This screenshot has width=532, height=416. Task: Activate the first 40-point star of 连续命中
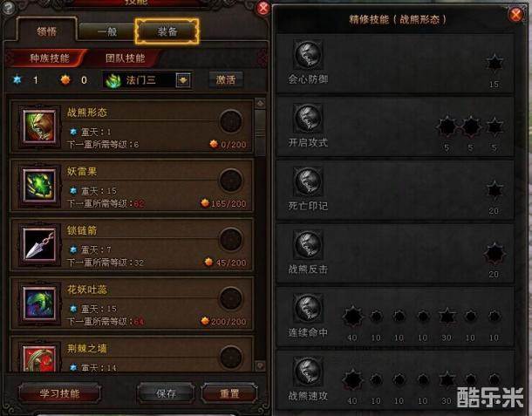point(353,317)
